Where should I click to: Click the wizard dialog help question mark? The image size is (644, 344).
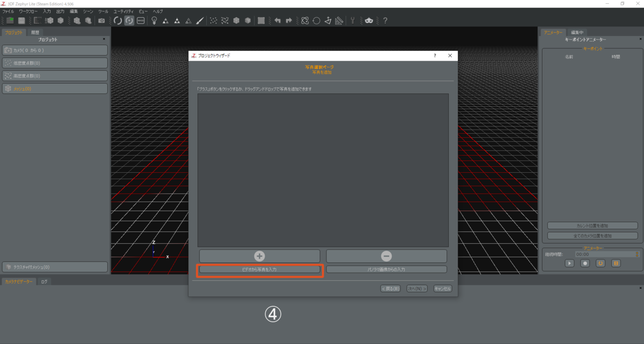pos(435,55)
